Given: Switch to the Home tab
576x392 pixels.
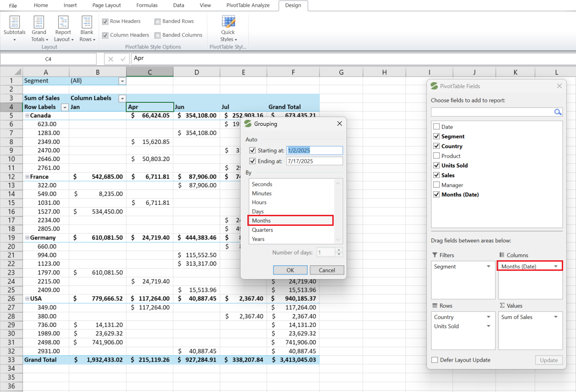Looking at the screenshot, I should click(41, 6).
